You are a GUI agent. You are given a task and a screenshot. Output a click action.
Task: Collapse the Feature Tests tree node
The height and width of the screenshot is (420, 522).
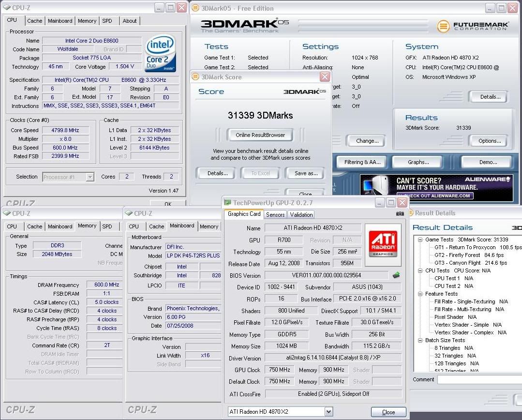(420, 294)
